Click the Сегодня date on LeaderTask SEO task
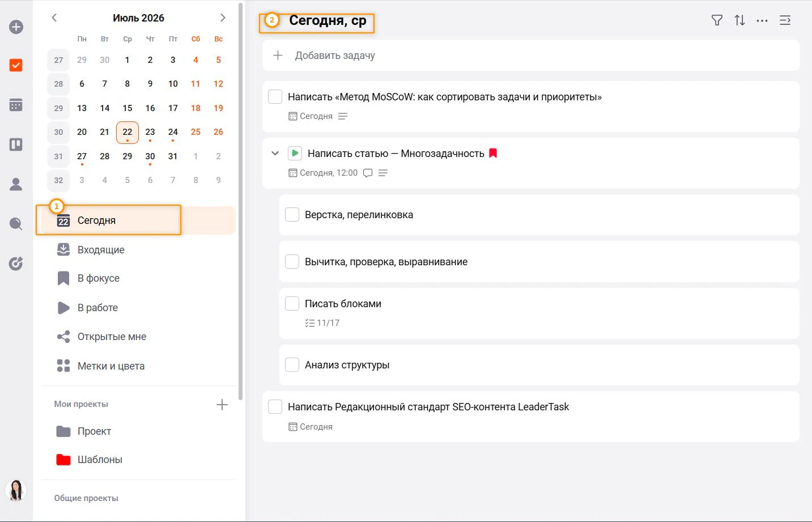Image resolution: width=812 pixels, height=522 pixels. (x=311, y=427)
